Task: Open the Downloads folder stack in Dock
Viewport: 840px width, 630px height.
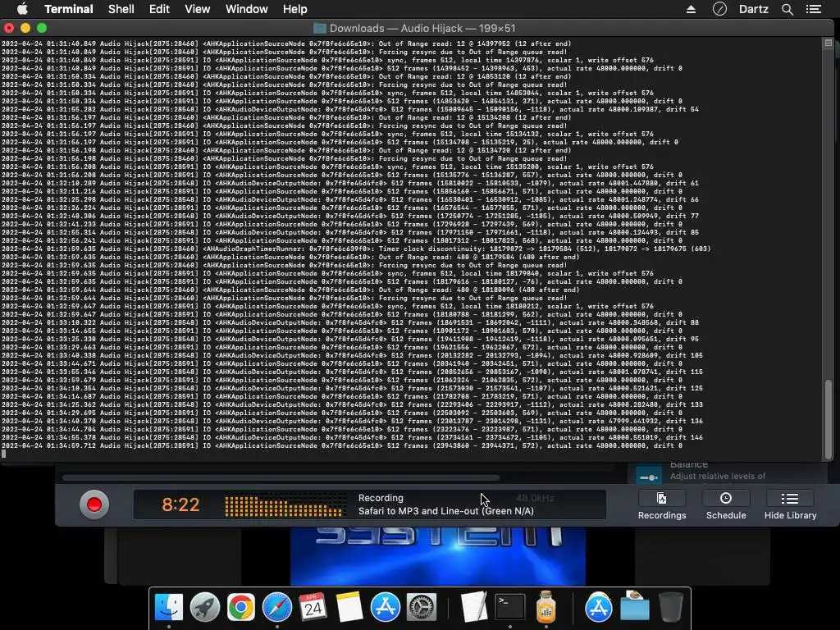Action: (635, 606)
